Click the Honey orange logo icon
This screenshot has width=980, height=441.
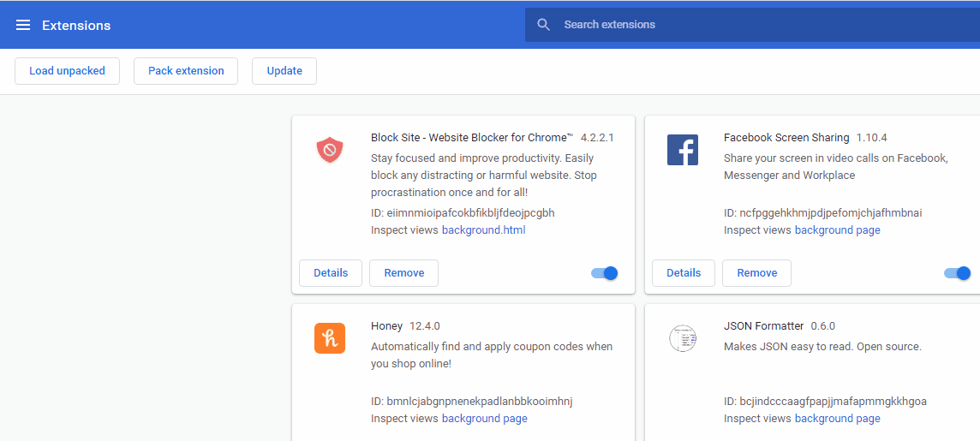(329, 338)
